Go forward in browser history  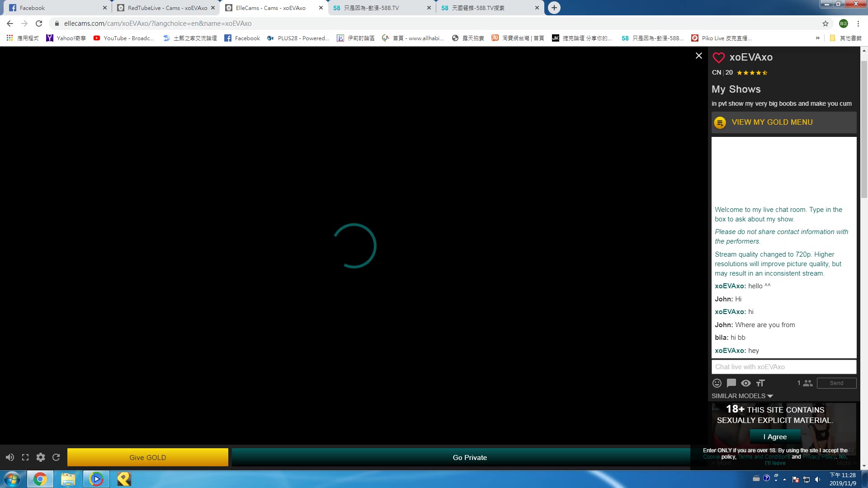24,23
